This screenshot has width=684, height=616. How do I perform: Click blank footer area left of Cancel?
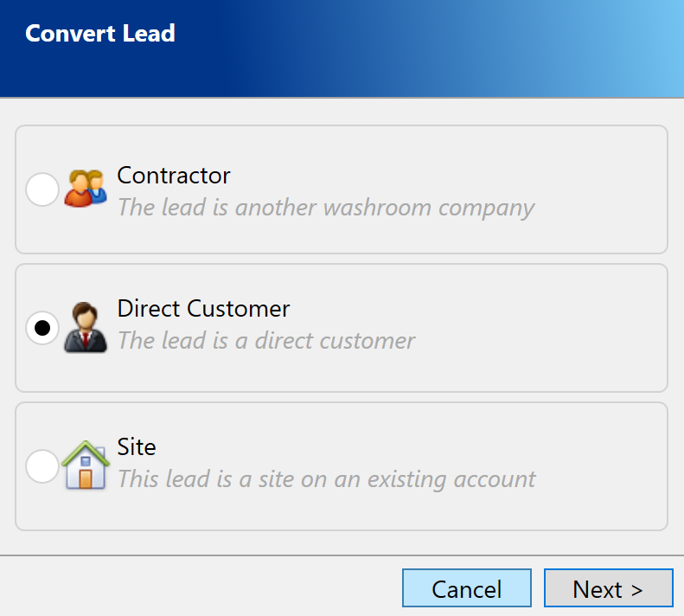pos(199,588)
